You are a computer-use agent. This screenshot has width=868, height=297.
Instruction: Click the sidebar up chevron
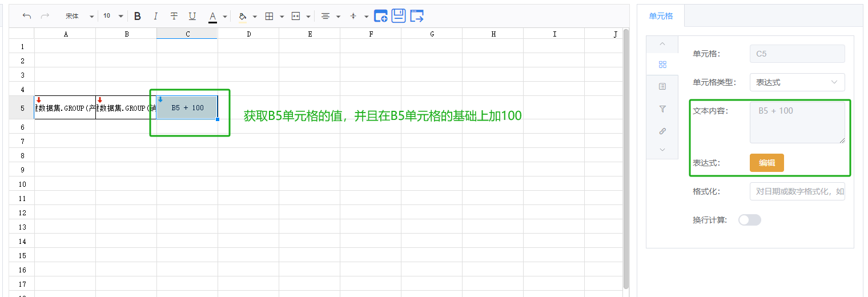pyautogui.click(x=662, y=43)
